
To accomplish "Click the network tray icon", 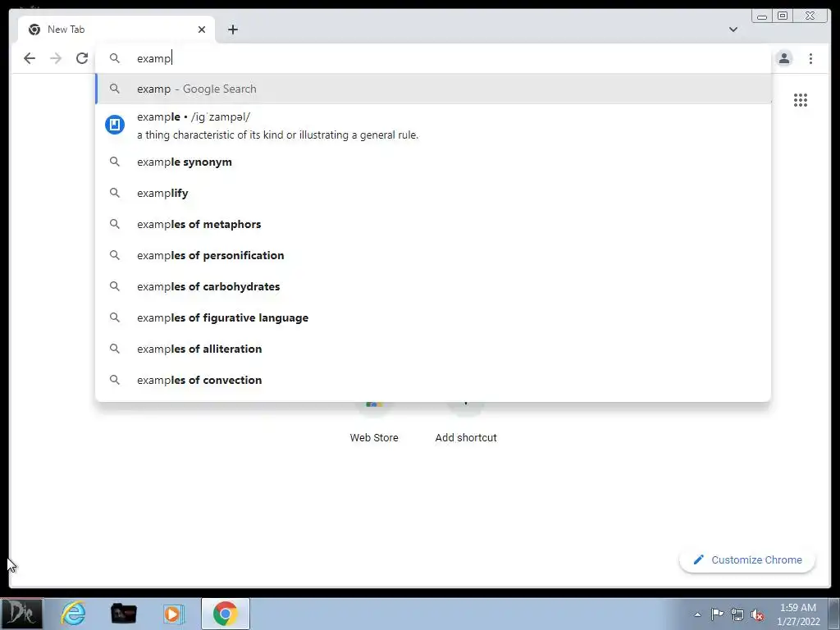I will [737, 614].
